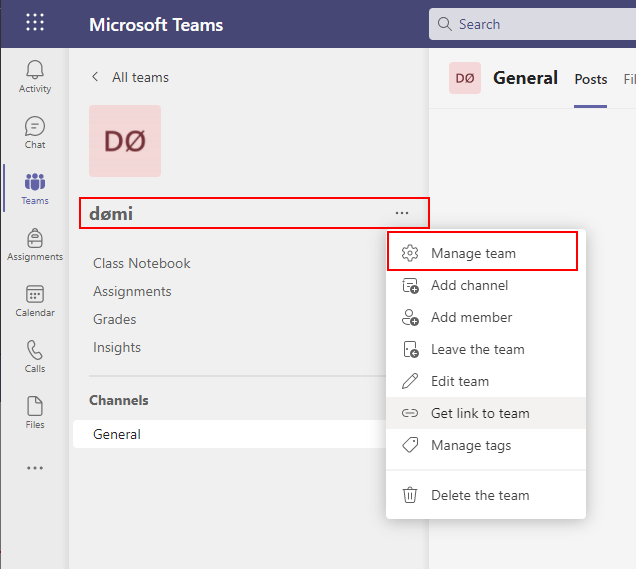Click the large DØ team avatar
The width and height of the screenshot is (636, 569).
point(125,141)
